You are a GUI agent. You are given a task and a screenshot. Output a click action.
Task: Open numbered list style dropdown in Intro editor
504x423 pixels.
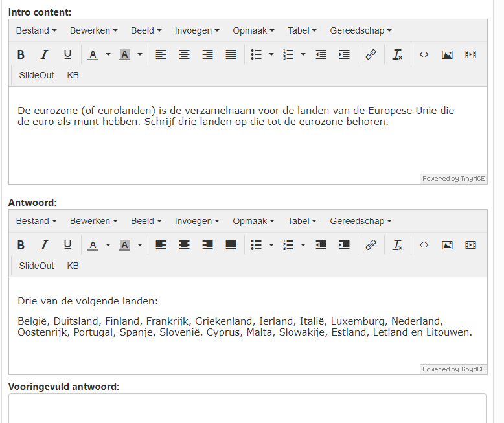[x=303, y=55]
